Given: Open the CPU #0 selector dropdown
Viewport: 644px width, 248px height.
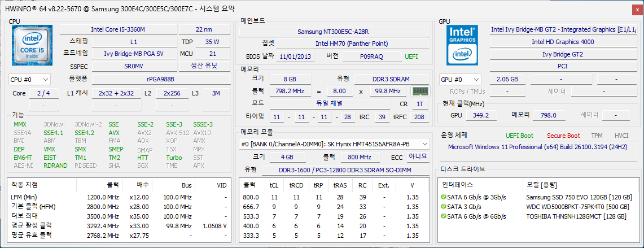Looking at the screenshot, I should pyautogui.click(x=29, y=80).
